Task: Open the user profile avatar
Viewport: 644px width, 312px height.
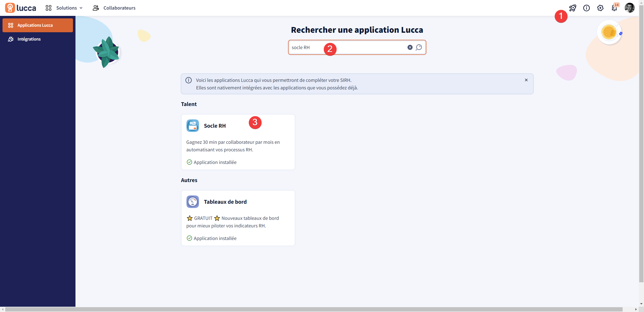Action: pyautogui.click(x=629, y=8)
